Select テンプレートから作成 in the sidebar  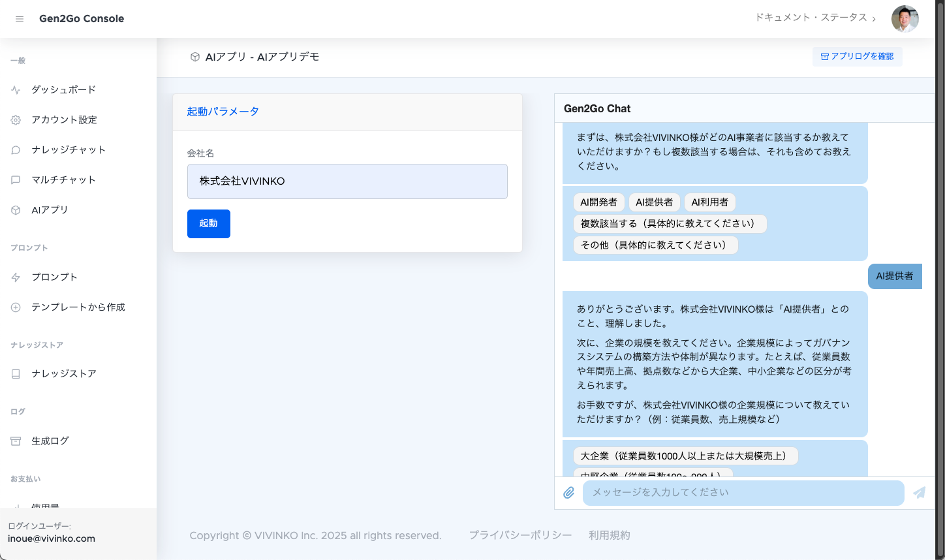(78, 307)
